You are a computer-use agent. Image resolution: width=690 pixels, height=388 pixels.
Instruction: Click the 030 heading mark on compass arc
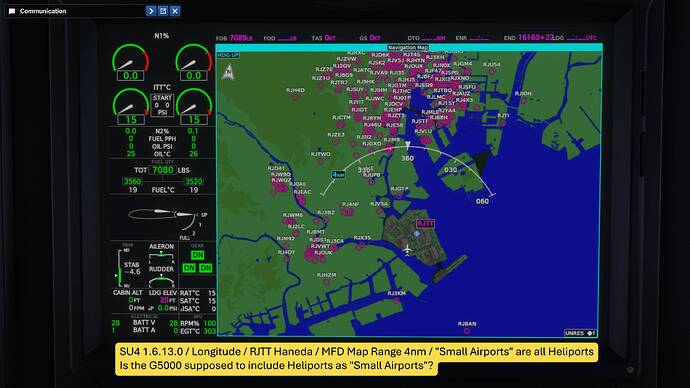tap(450, 170)
